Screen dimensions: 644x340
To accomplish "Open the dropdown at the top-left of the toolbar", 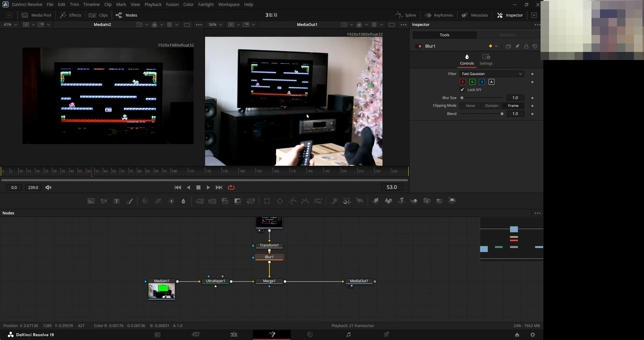I will [x=9, y=15].
